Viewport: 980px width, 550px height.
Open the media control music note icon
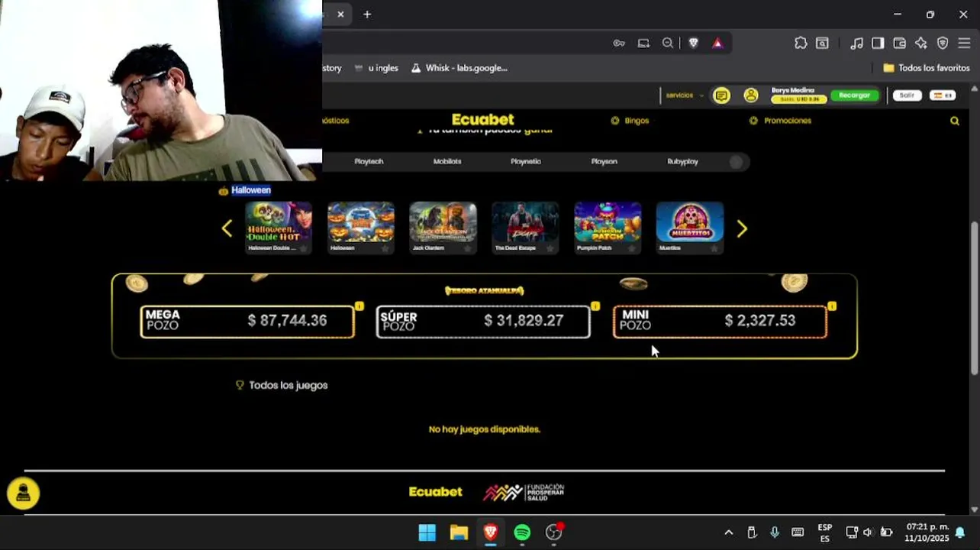(856, 44)
